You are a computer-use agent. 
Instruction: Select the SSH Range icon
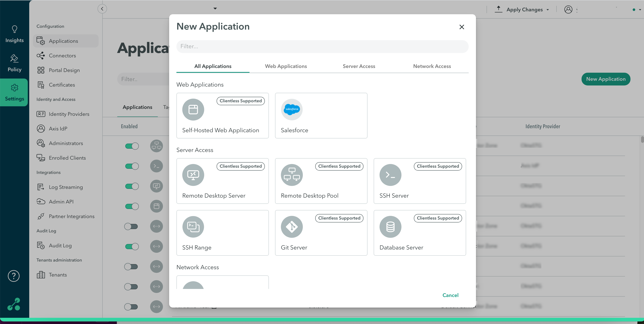[193, 227]
